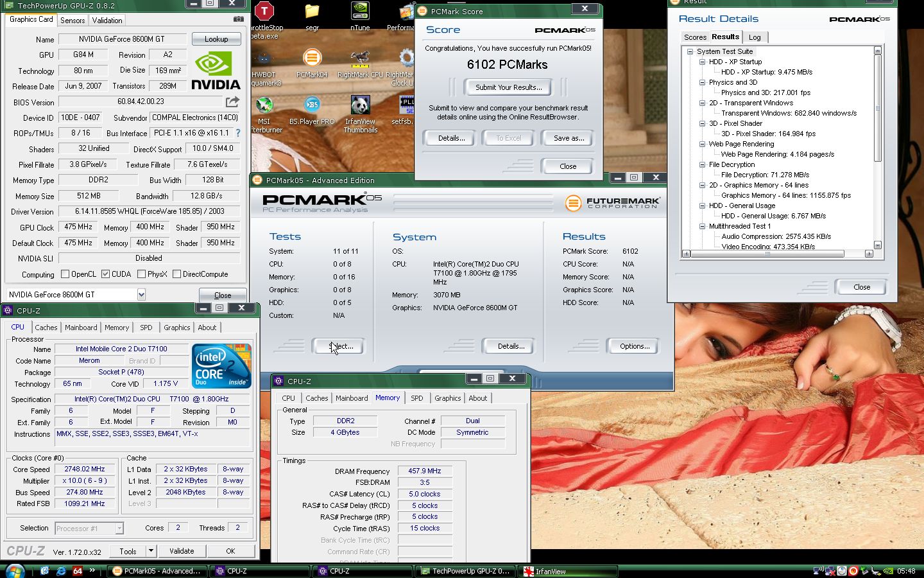Image resolution: width=924 pixels, height=578 pixels.
Task: Click Details button in PCMark Score dialog
Action: (x=452, y=138)
